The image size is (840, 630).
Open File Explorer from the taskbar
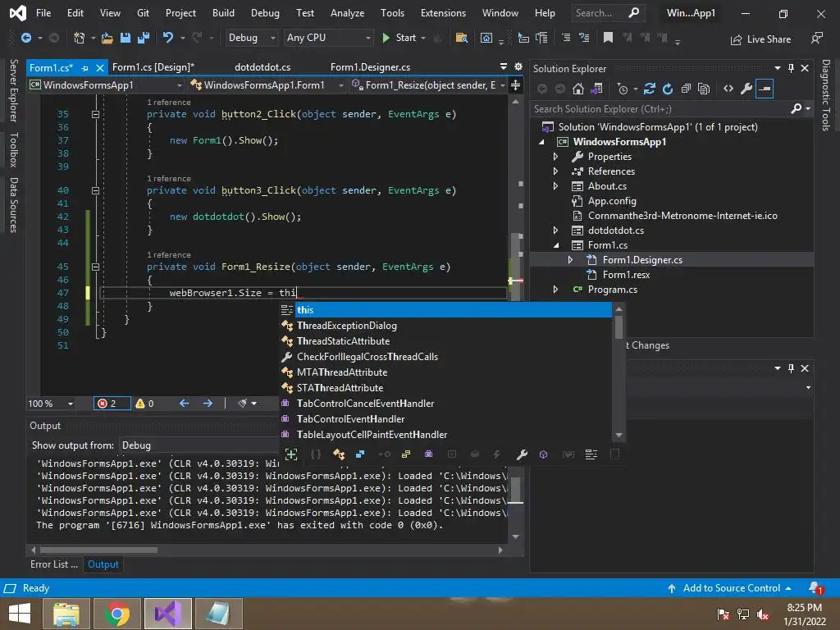pos(66,614)
